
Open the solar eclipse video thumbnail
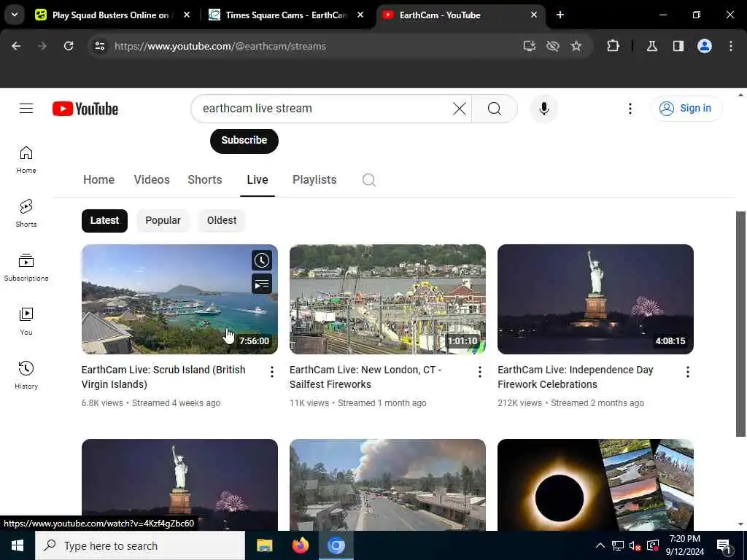[x=595, y=485]
